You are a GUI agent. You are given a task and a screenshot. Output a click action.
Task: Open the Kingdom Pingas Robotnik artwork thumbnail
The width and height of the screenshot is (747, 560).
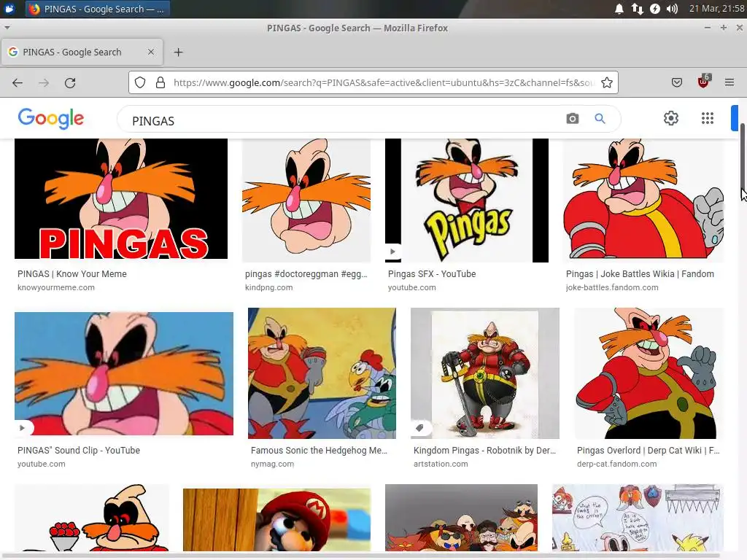coord(485,373)
